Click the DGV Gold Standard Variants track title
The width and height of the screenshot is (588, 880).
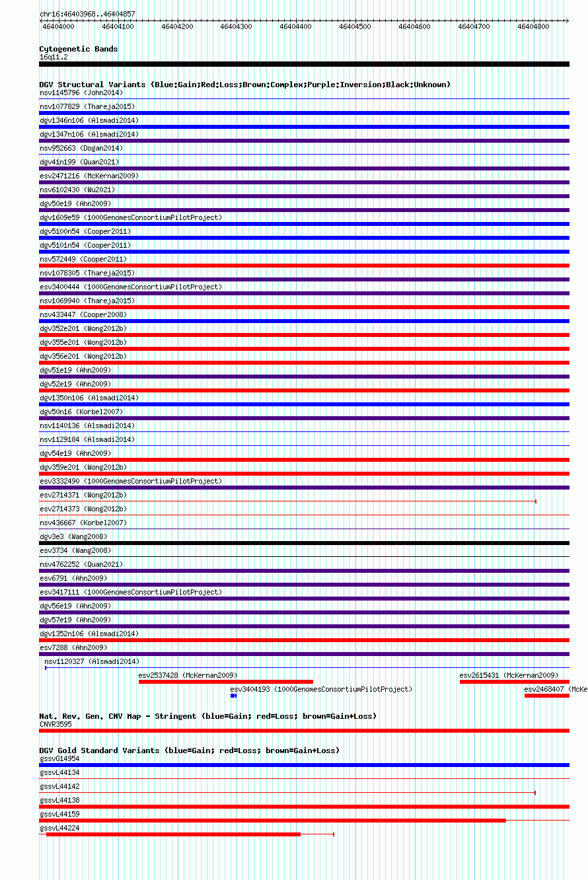[189, 751]
